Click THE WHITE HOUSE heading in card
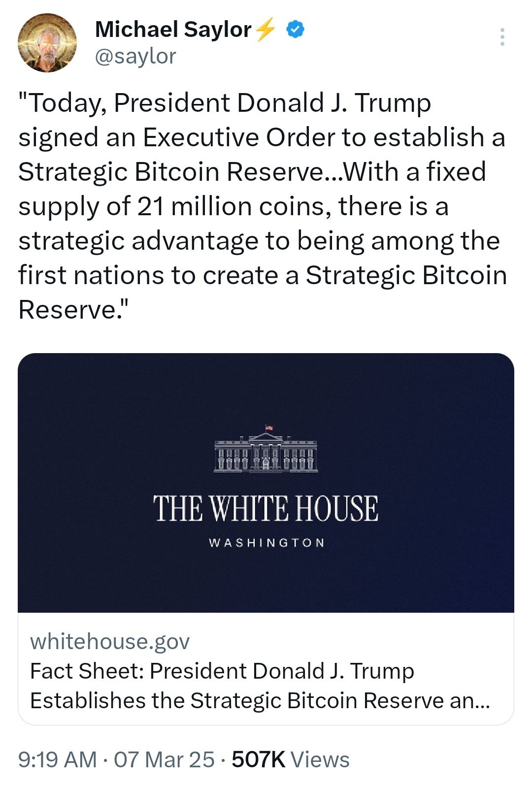 (x=266, y=508)
